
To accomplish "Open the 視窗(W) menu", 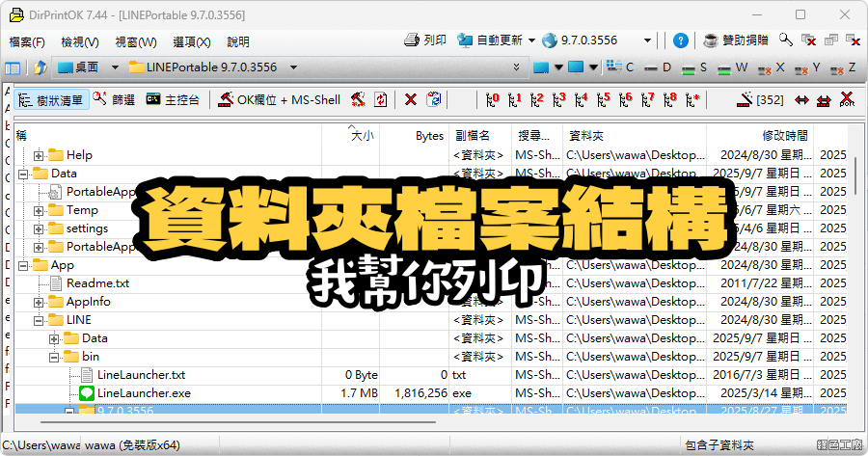I will [136, 42].
